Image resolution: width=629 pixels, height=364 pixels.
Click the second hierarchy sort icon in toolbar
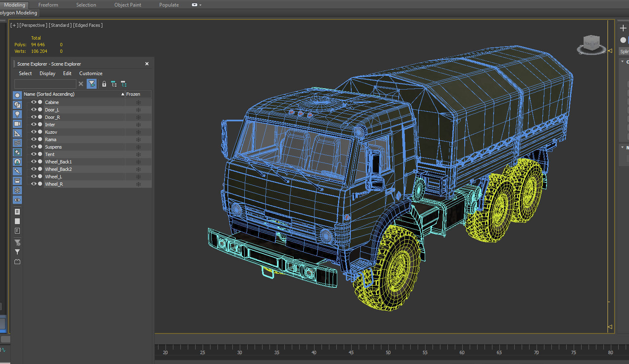click(x=123, y=84)
